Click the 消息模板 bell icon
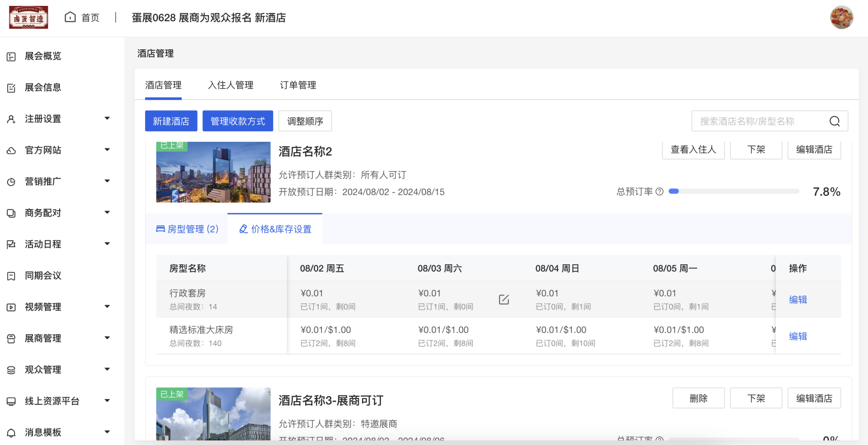Image resolution: width=868 pixels, height=445 pixels. (11, 433)
